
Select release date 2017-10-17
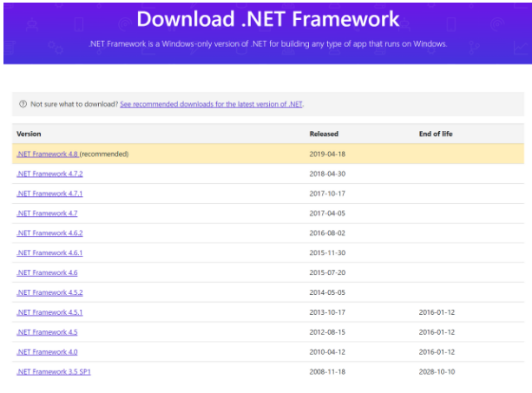327,193
